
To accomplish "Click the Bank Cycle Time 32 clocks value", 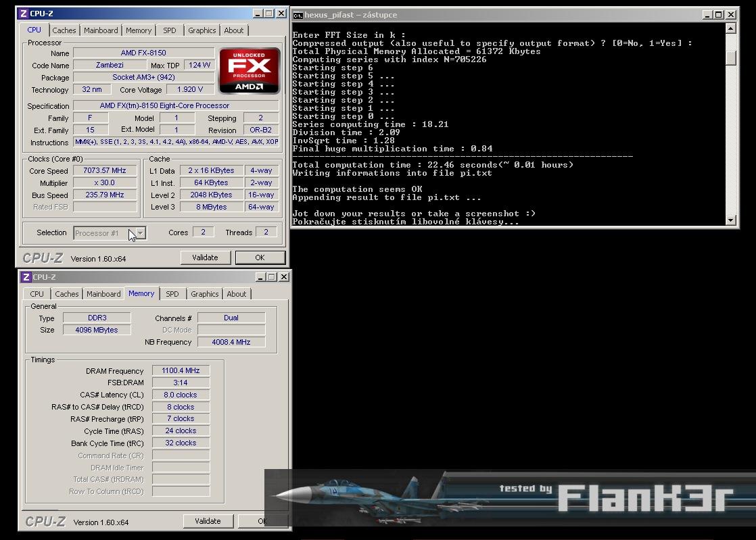I will tap(181, 443).
